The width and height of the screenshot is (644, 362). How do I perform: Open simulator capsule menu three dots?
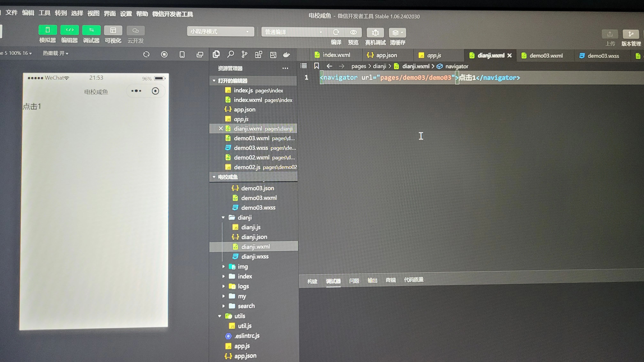click(x=136, y=91)
